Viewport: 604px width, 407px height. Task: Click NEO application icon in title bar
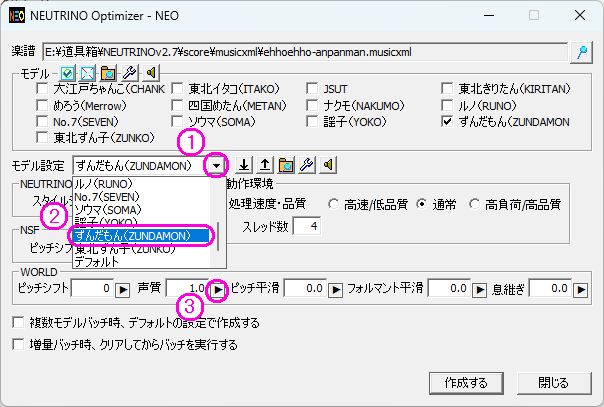(17, 16)
